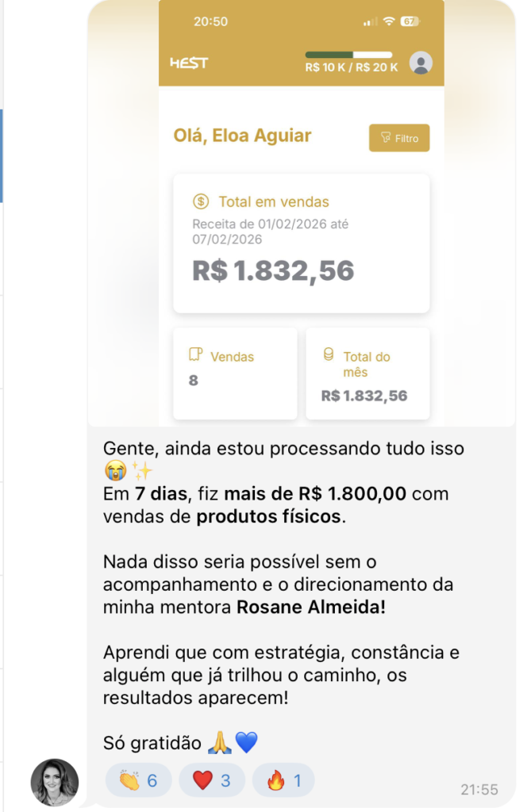Click the coins stack icon by Total do mês
This screenshot has height=812, width=527.
(329, 354)
